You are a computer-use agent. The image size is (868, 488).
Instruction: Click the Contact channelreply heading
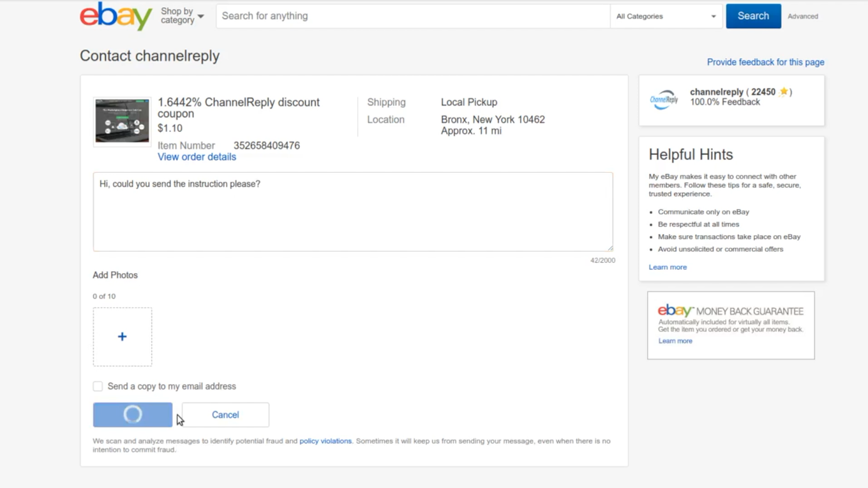149,56
